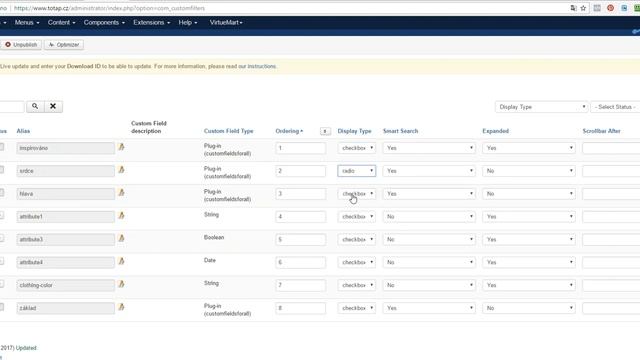Click the Updated link at page bottom
The height and width of the screenshot is (360, 640).
click(x=26, y=348)
